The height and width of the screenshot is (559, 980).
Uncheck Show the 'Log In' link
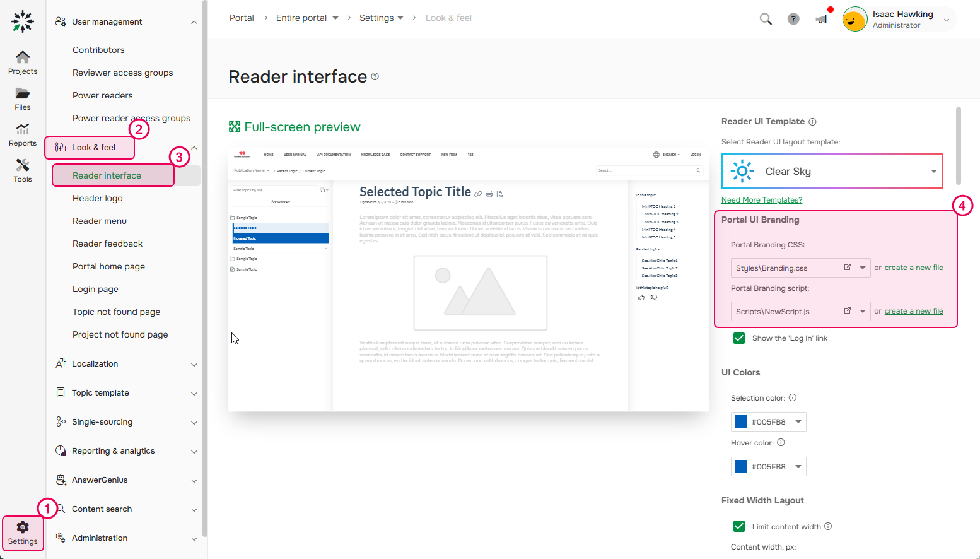pyautogui.click(x=739, y=338)
